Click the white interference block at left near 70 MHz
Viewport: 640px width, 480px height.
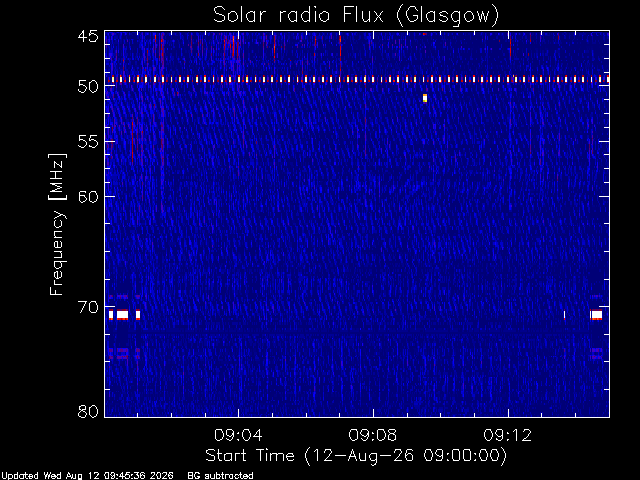point(122,315)
